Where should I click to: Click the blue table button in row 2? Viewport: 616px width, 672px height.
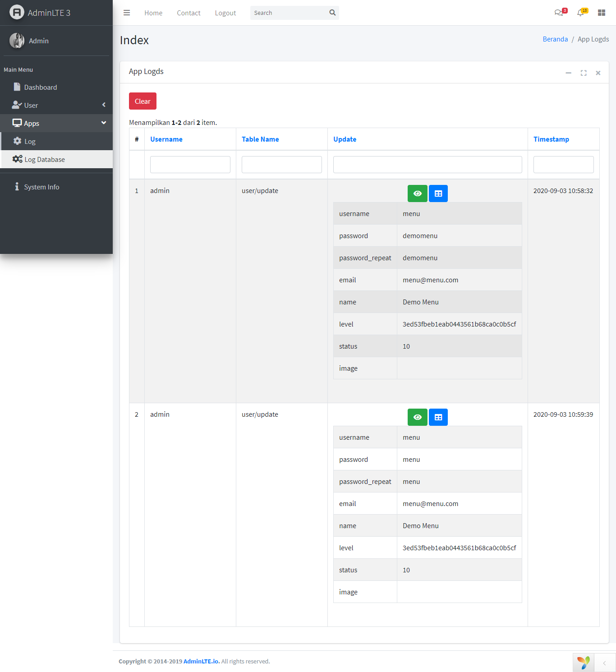click(x=438, y=417)
